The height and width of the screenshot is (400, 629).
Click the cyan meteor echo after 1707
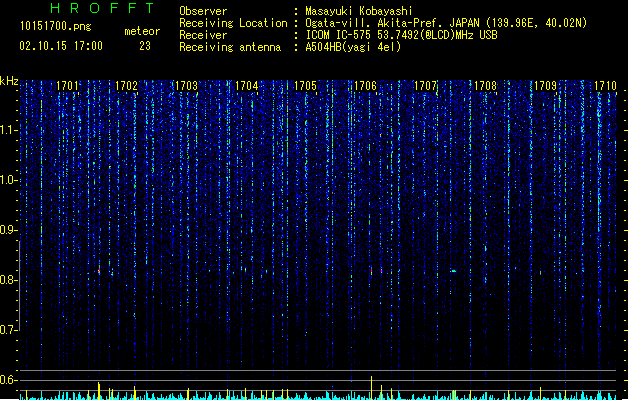[453, 271]
